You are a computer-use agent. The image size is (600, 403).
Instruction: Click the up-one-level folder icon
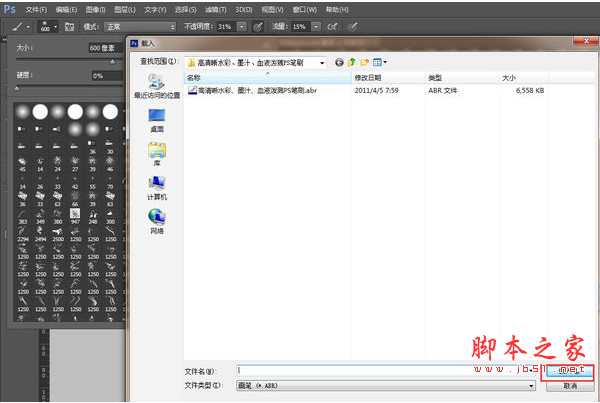click(x=352, y=62)
